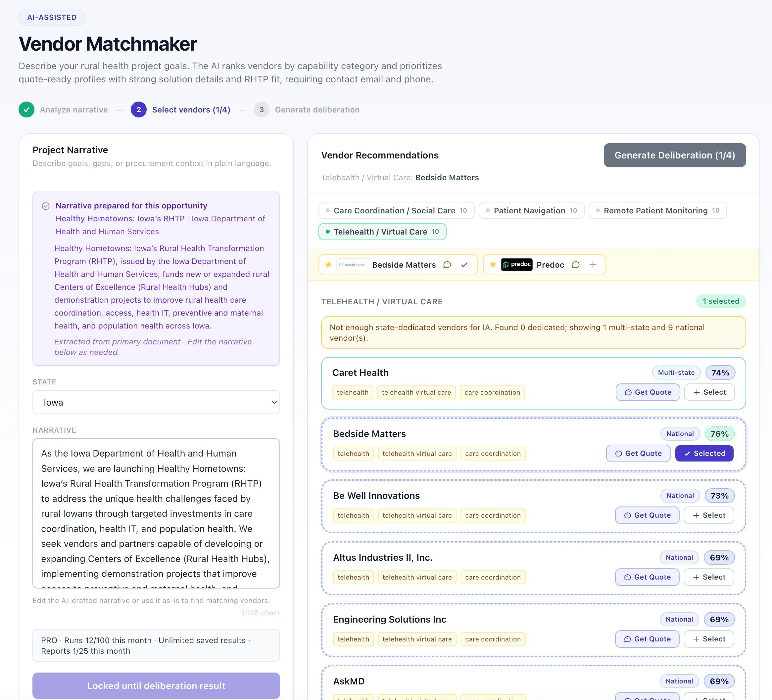This screenshot has width=772, height=700.
Task: Click the Not enough state-dedicated vendors warning
Action: [533, 332]
